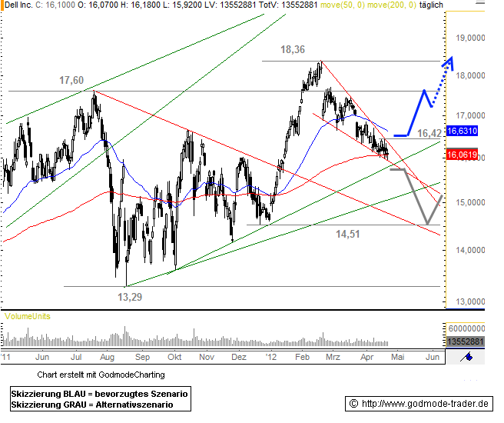Click the Aug month label
This screenshot has height=423, width=504.
107,357
